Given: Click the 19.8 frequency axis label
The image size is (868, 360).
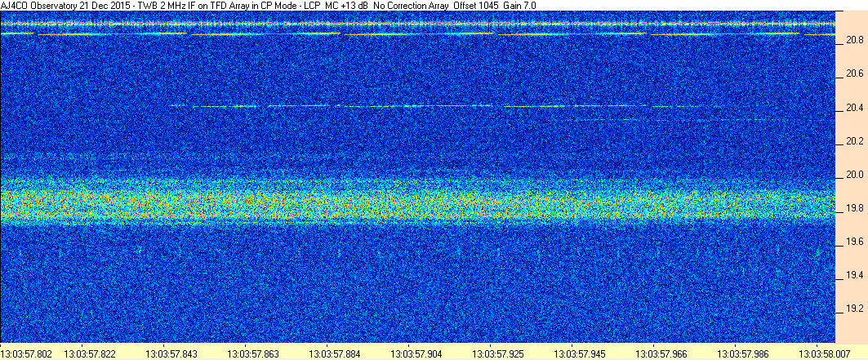Looking at the screenshot, I should coord(855,208).
